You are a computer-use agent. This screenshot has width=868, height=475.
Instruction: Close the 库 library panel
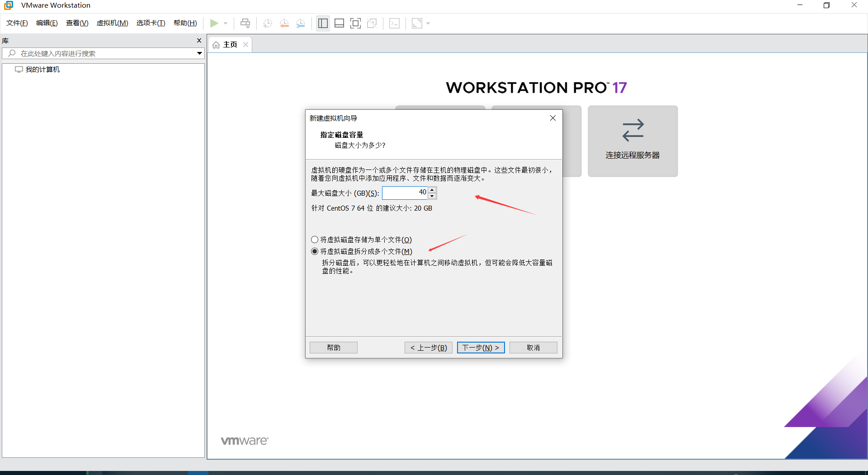(x=199, y=41)
